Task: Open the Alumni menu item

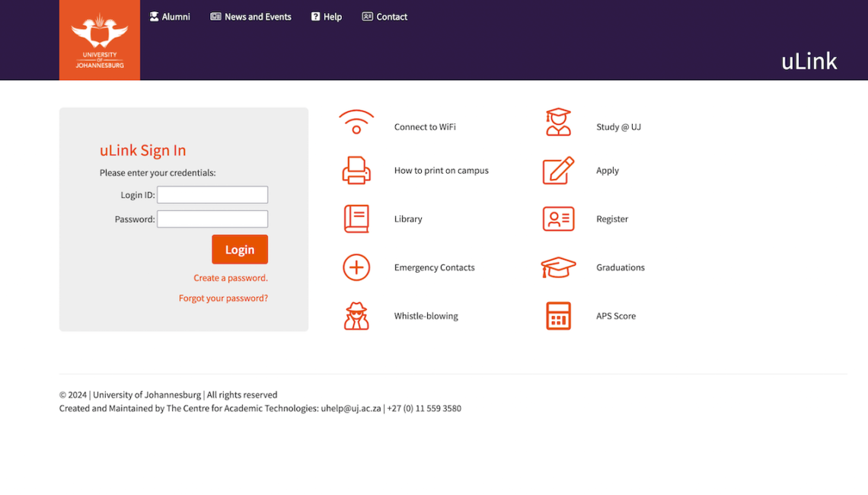Action: coord(169,16)
